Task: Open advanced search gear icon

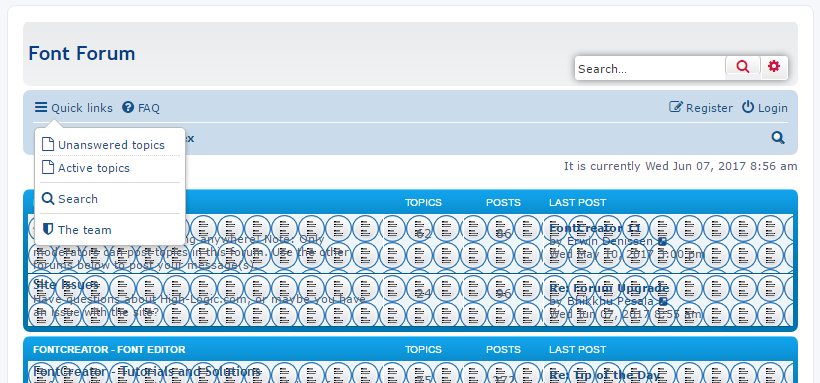Action: (x=774, y=66)
